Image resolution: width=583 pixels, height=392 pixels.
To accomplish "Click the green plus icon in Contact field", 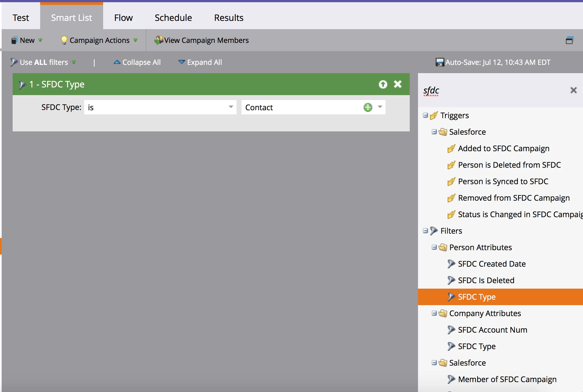I will click(x=368, y=107).
